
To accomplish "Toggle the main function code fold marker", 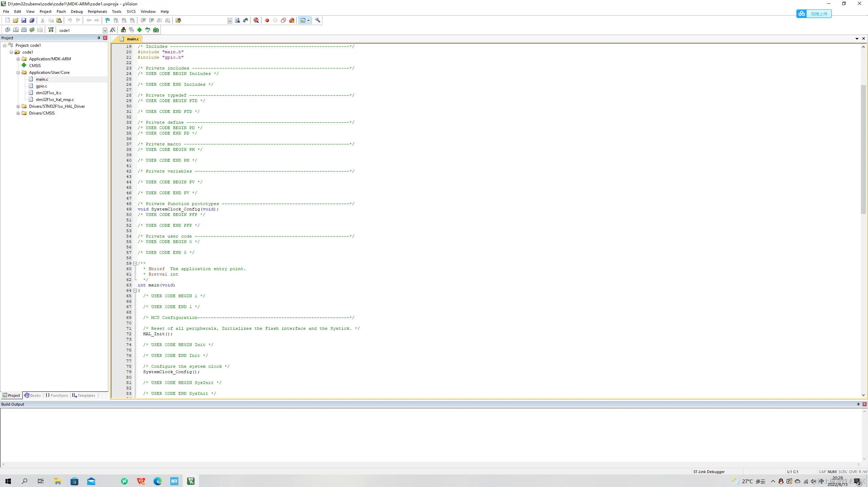I will click(135, 290).
